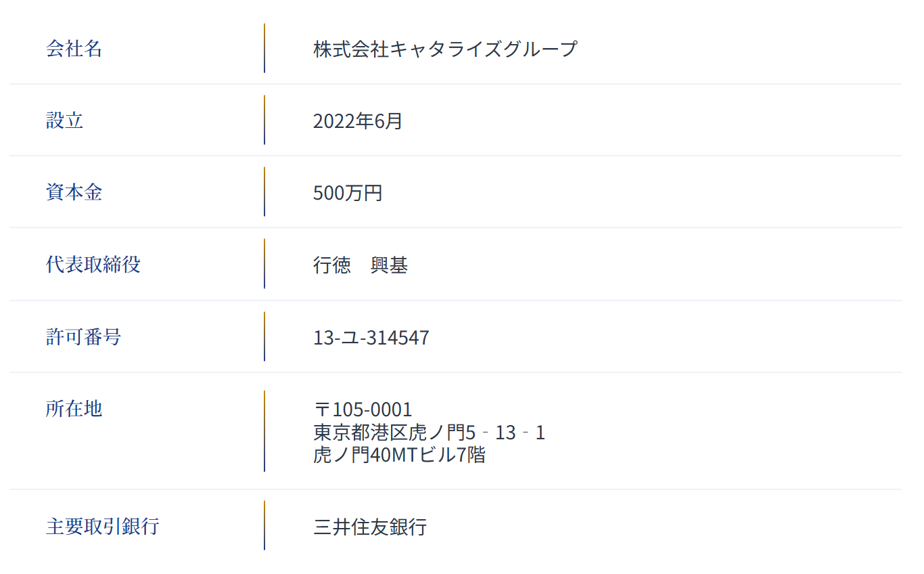Screen dimensions: 924x574
Task: Click the building line 虎ノ門40MTビル7階
Action: [x=399, y=454]
